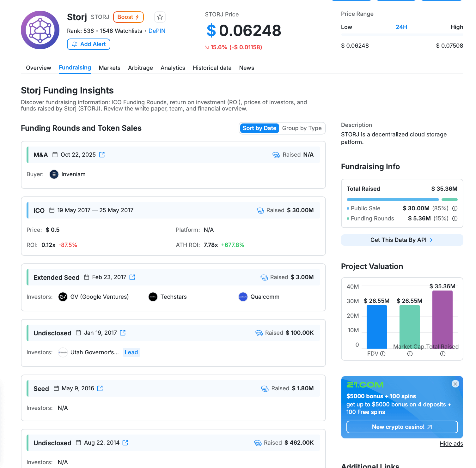Open the Overview tab
Viewport: 476px width, 468px height.
click(x=39, y=68)
